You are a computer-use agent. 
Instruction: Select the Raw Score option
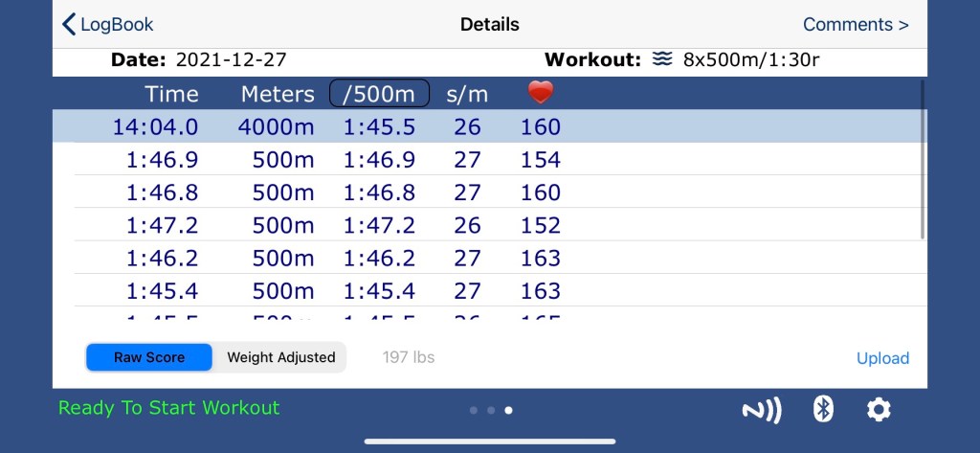point(149,357)
